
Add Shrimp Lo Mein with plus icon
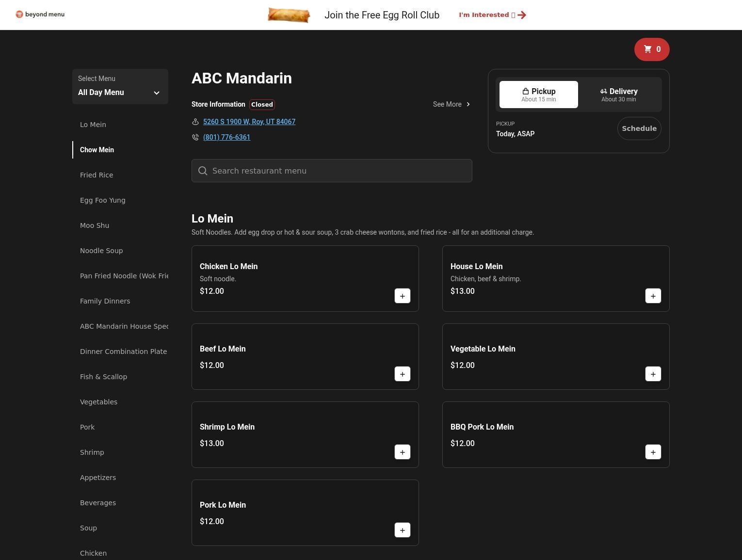click(402, 452)
